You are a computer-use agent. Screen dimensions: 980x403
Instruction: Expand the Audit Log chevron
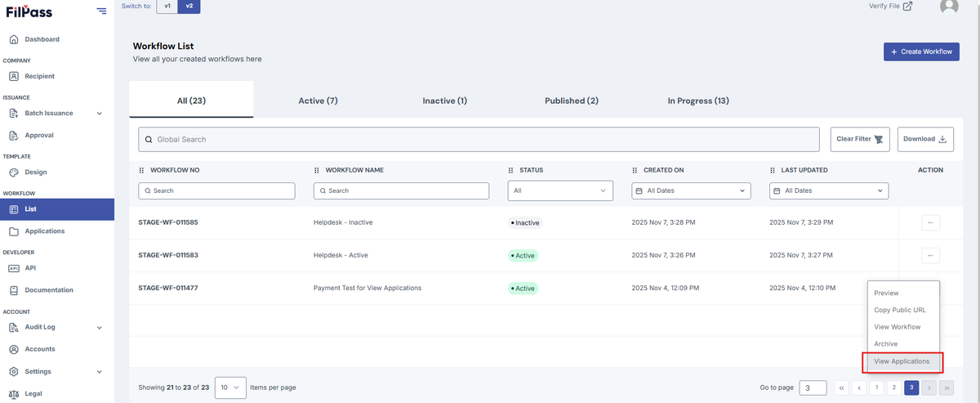click(x=100, y=328)
